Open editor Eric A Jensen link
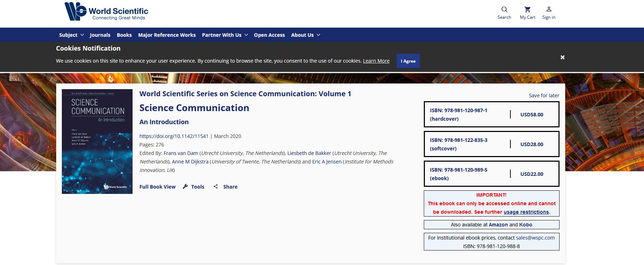 [x=327, y=162]
